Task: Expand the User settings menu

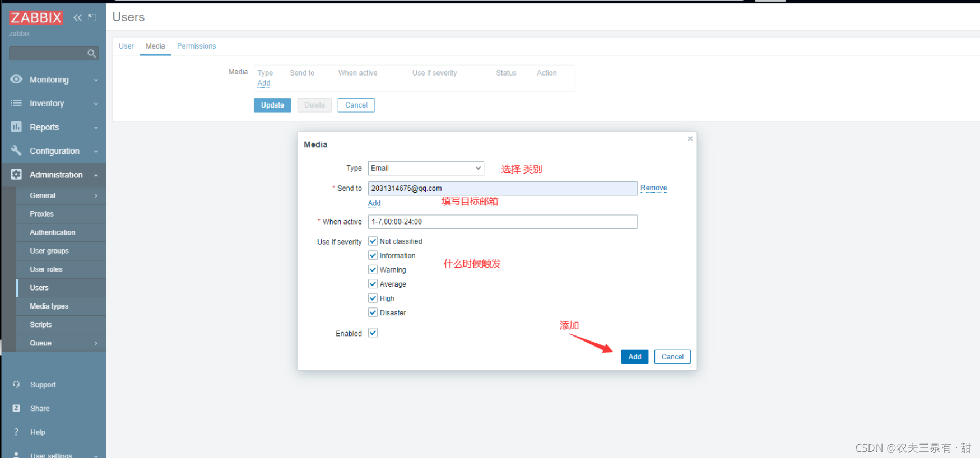Action: (96, 455)
